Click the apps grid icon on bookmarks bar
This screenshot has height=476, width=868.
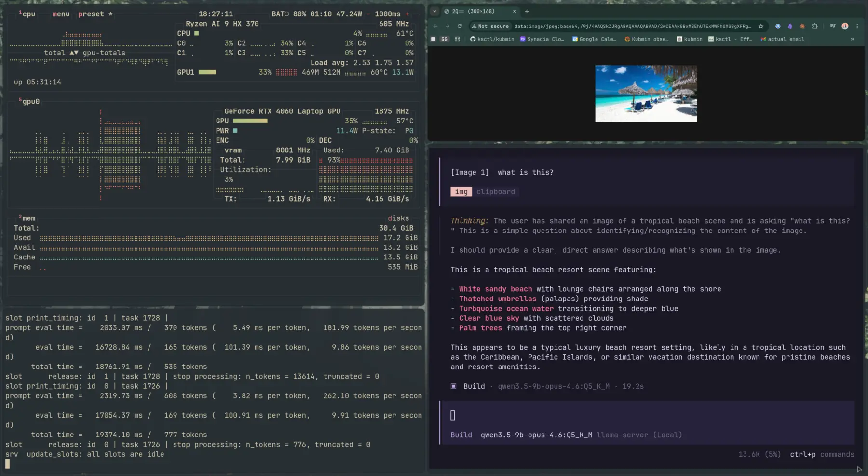(457, 40)
